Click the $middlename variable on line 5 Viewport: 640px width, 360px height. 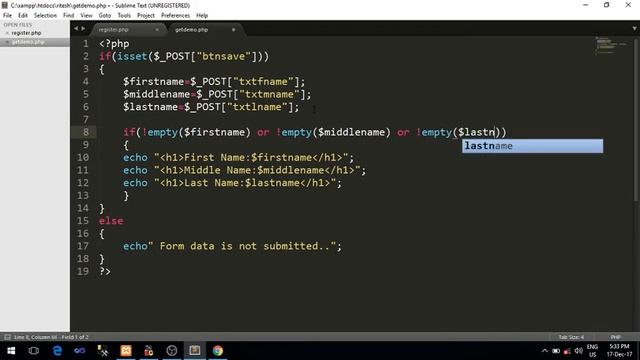click(157, 94)
